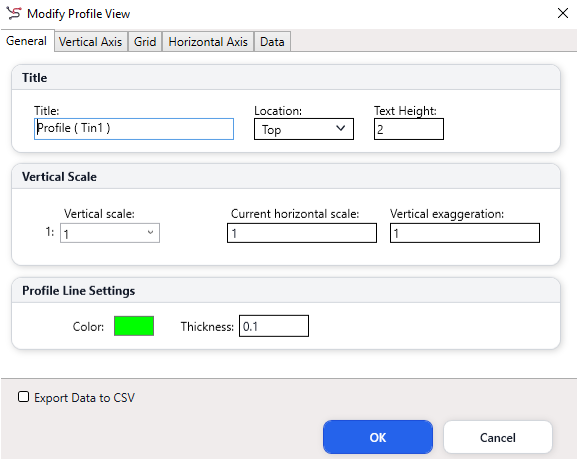Screen dimensions: 578x460
Task: Click the Title text field
Action: pyautogui.click(x=134, y=129)
